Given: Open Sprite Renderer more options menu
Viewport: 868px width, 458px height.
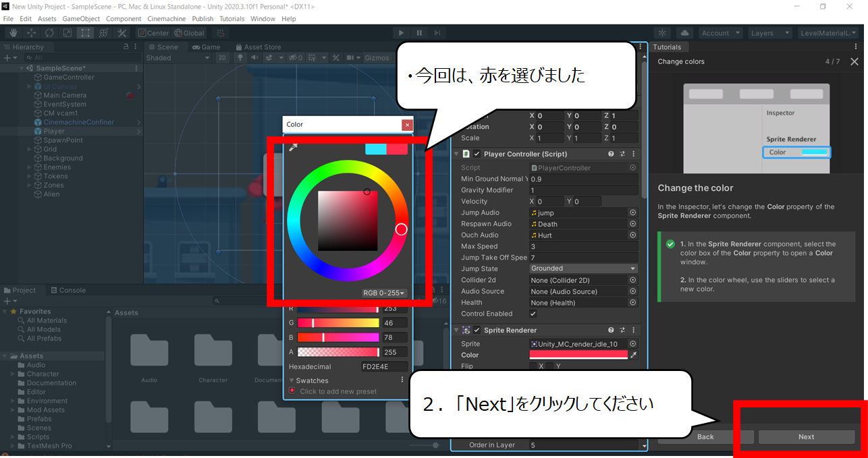Looking at the screenshot, I should (633, 331).
